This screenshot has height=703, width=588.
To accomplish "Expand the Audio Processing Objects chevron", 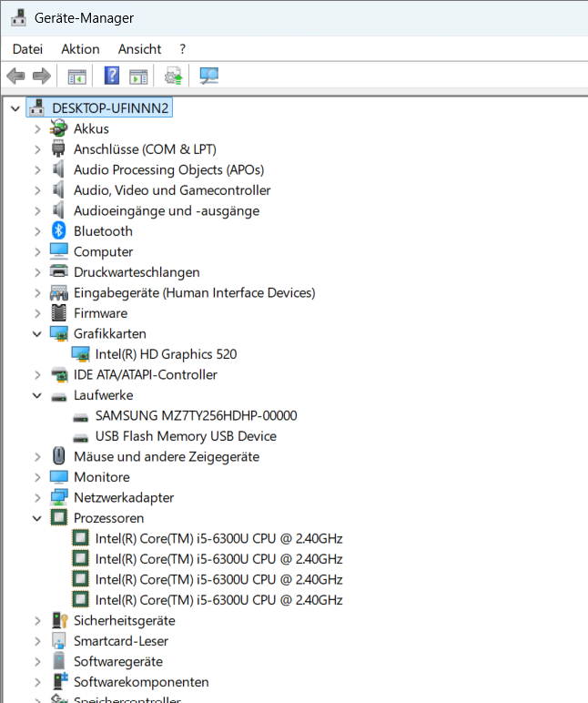I will pos(37,170).
